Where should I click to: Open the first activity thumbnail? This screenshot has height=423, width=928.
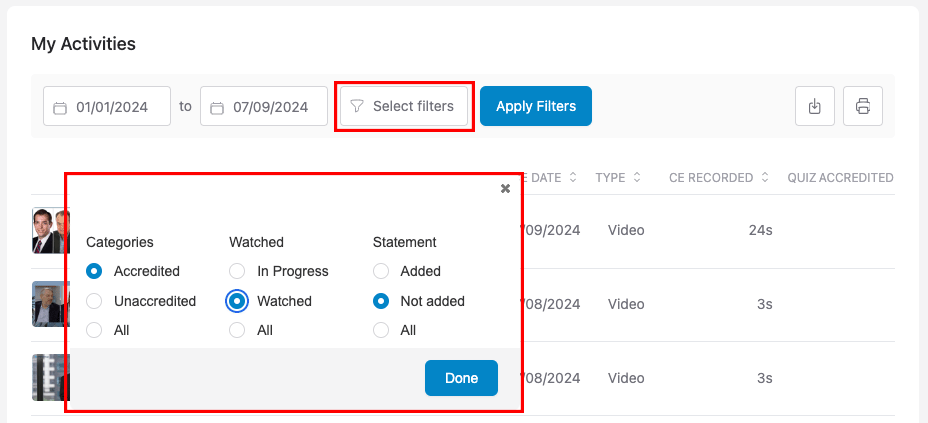[x=48, y=231]
